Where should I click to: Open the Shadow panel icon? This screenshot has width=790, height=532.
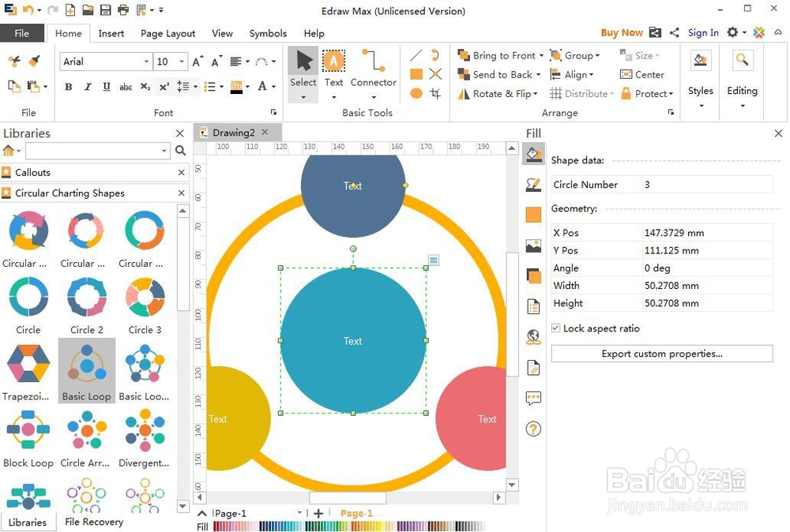point(533,275)
